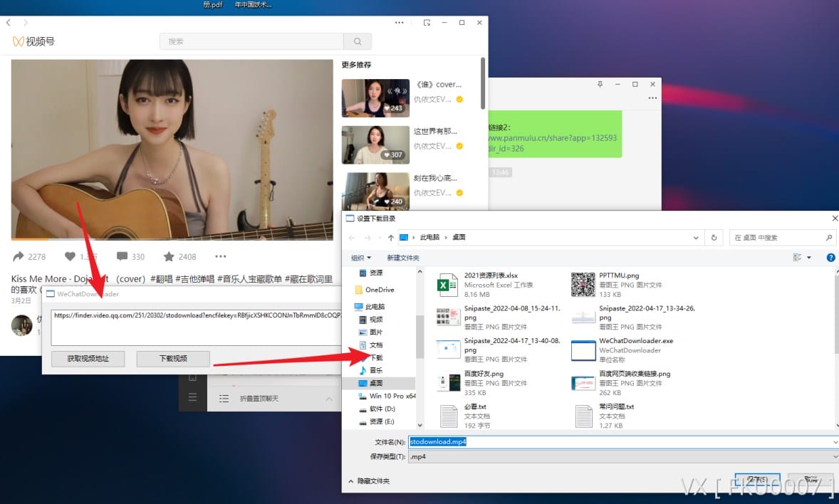
Task: Click the uploader avatar below the video
Action: click(x=22, y=325)
